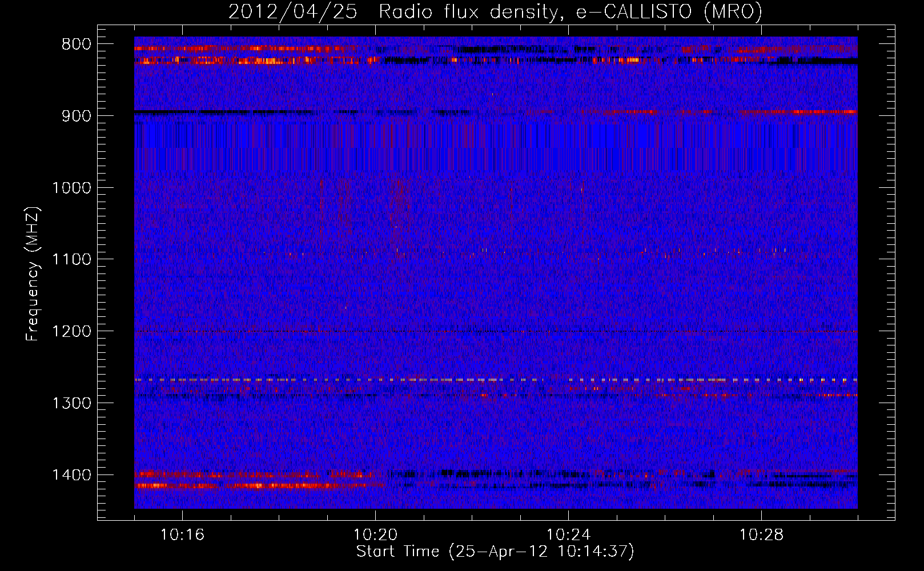This screenshot has width=924, height=571.
Task: Click the 10:28 time tick label
Action: click(x=761, y=535)
